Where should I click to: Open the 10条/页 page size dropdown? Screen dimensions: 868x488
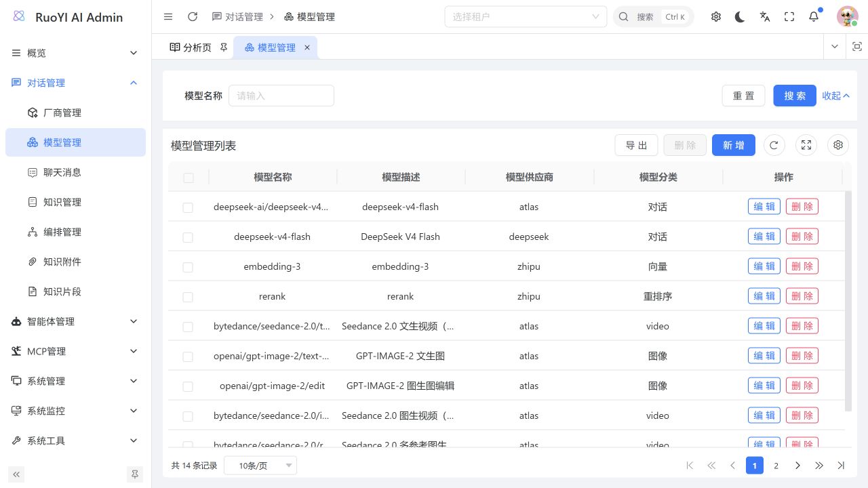(260, 466)
